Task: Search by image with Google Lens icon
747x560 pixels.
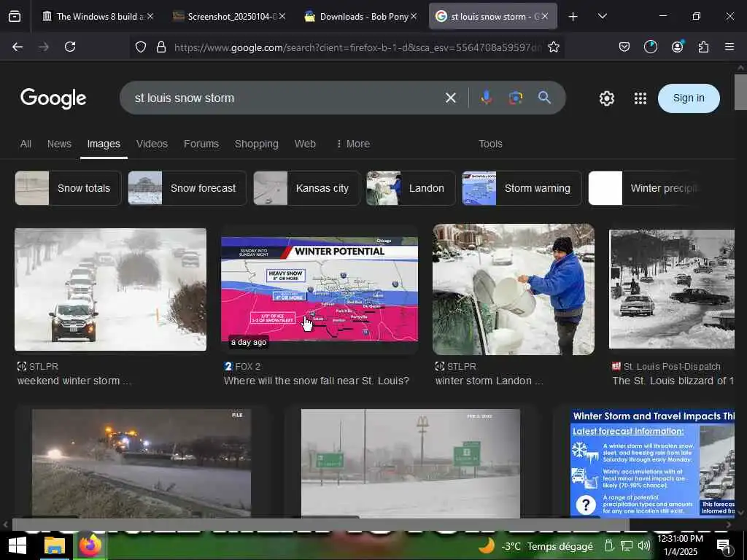Action: tap(516, 98)
